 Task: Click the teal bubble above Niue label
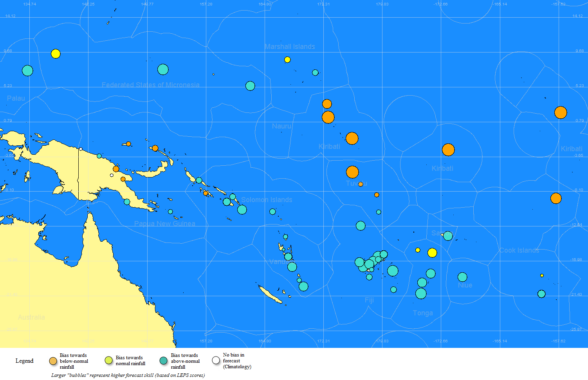tap(462, 277)
